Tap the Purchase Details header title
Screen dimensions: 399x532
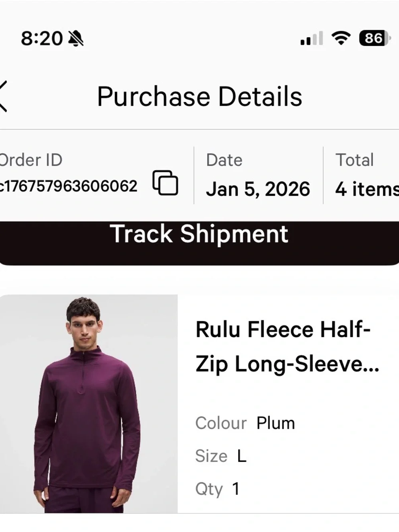point(200,97)
